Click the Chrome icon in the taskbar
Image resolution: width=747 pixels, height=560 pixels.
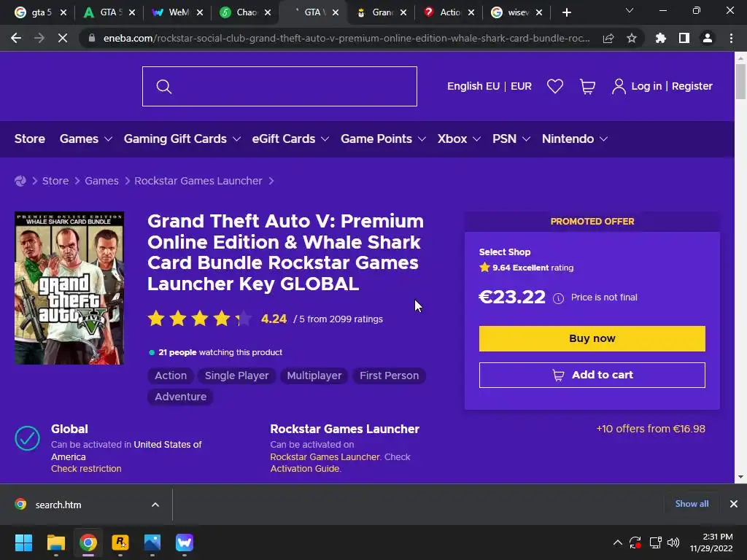point(88,542)
